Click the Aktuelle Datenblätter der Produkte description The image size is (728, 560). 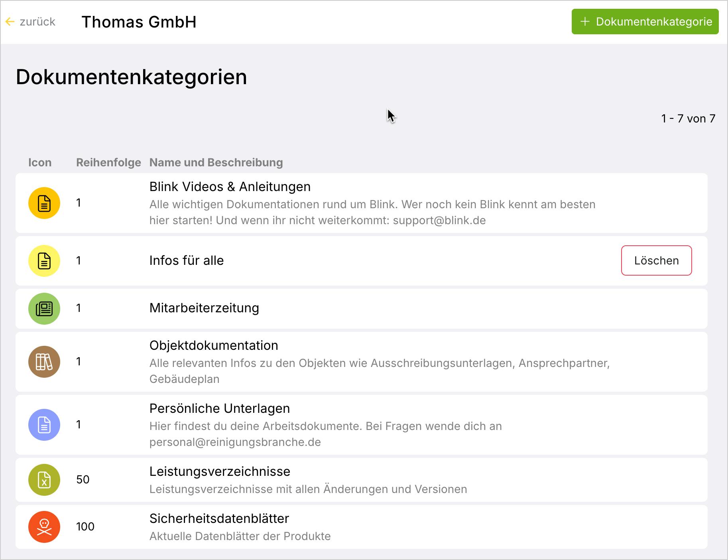tap(240, 536)
